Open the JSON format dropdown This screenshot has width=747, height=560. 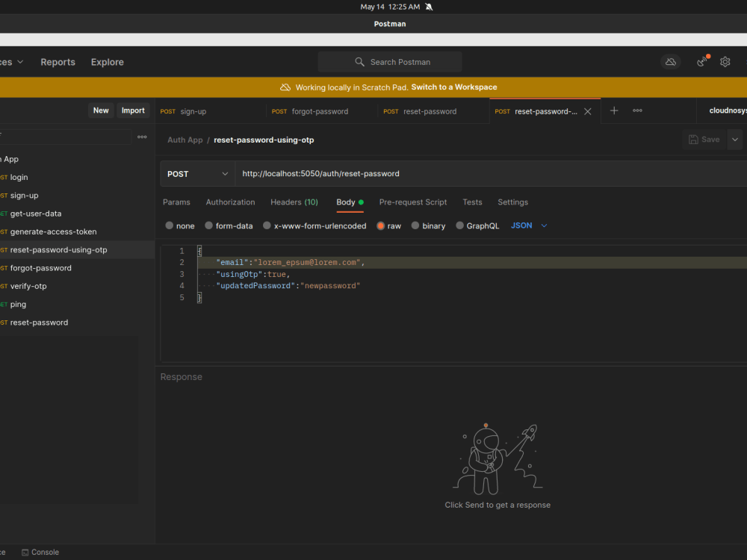529,225
